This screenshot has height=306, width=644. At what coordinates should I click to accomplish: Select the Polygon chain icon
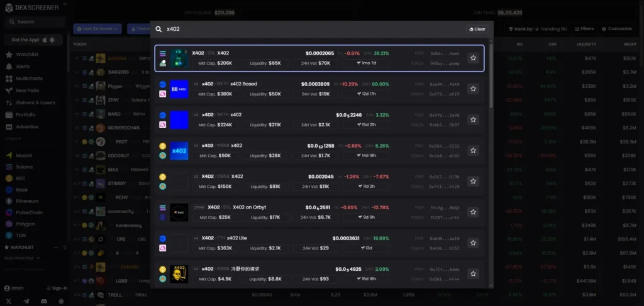click(x=9, y=224)
